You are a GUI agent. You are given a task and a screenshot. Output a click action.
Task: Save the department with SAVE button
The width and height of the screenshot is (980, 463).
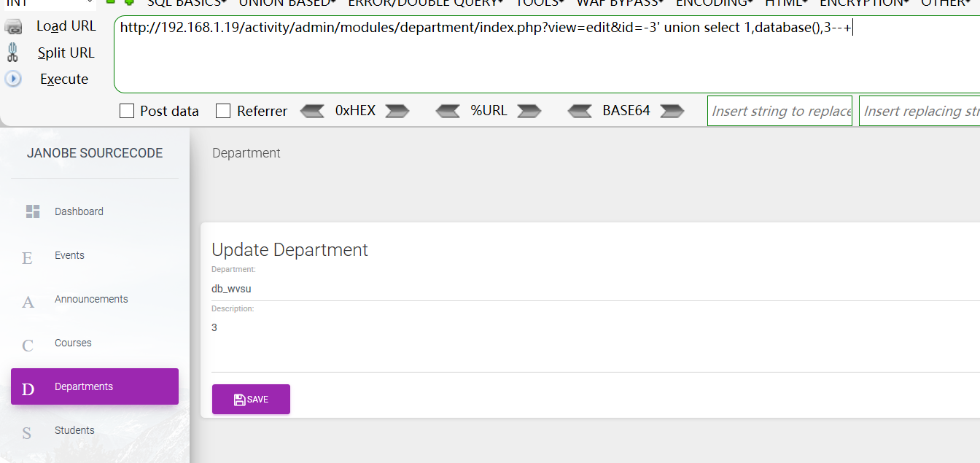(251, 399)
